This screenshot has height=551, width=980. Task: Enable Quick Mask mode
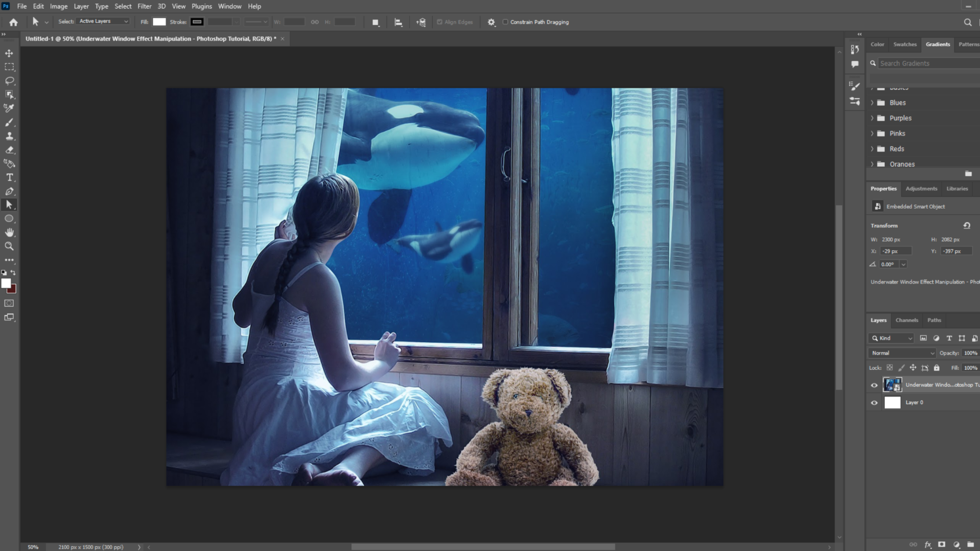pyautogui.click(x=9, y=303)
